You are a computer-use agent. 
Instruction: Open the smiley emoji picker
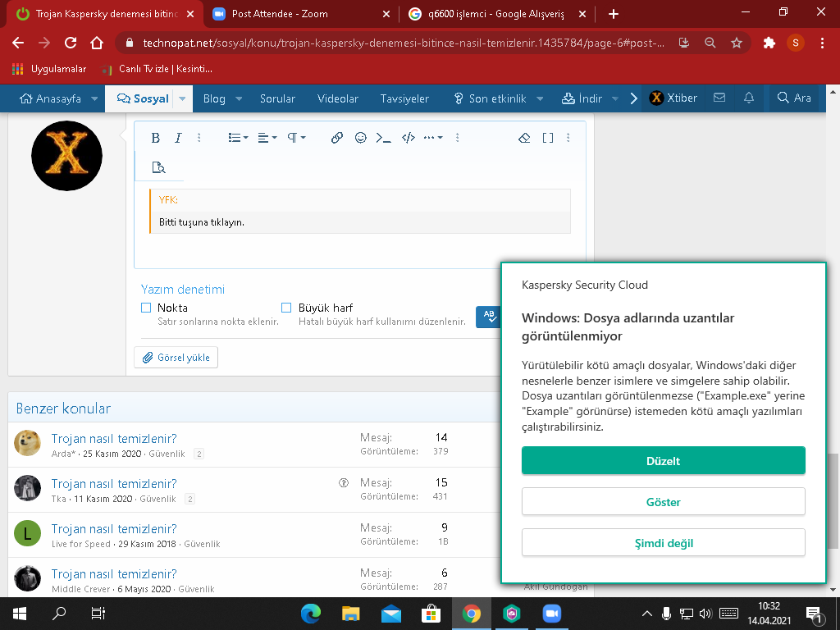click(361, 138)
